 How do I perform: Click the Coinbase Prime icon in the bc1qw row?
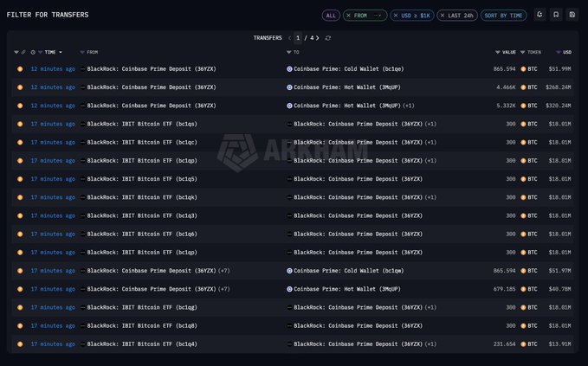(289, 271)
